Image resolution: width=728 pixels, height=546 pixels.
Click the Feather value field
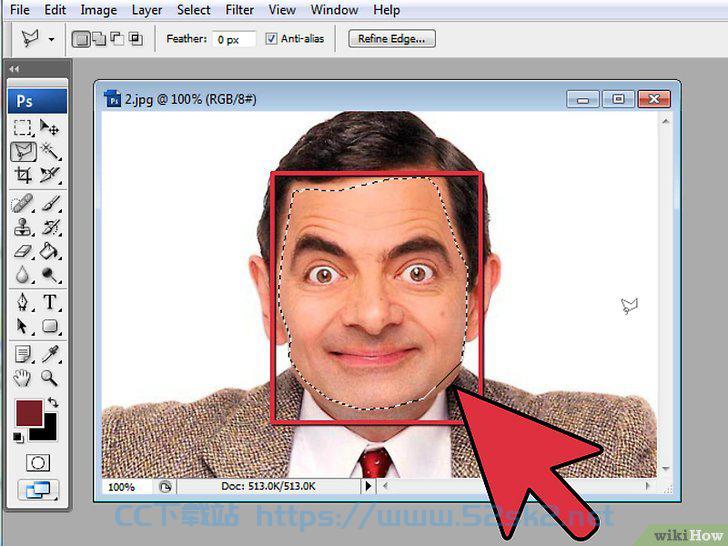click(x=234, y=39)
